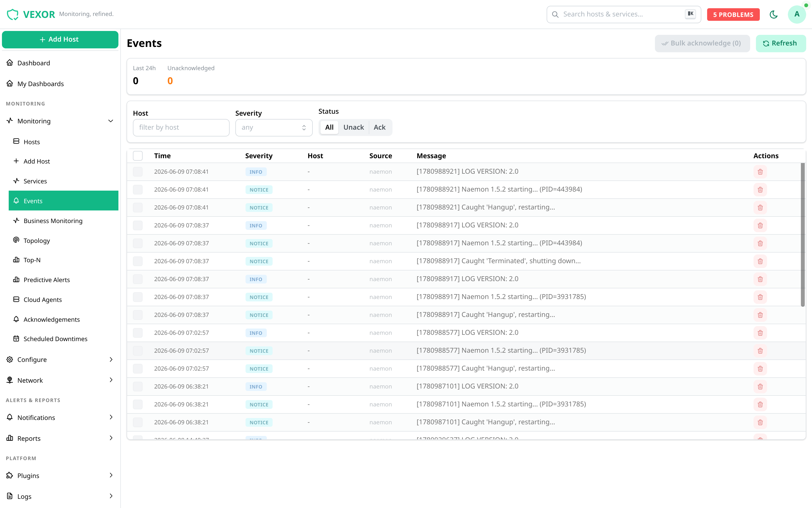Click the Scheduled Downtimes calendar icon
This screenshot has height=508, width=812.
coord(16,339)
